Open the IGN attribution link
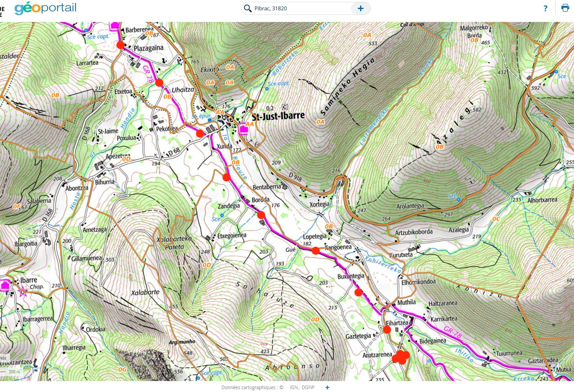This screenshot has width=574, height=392. 293,387
